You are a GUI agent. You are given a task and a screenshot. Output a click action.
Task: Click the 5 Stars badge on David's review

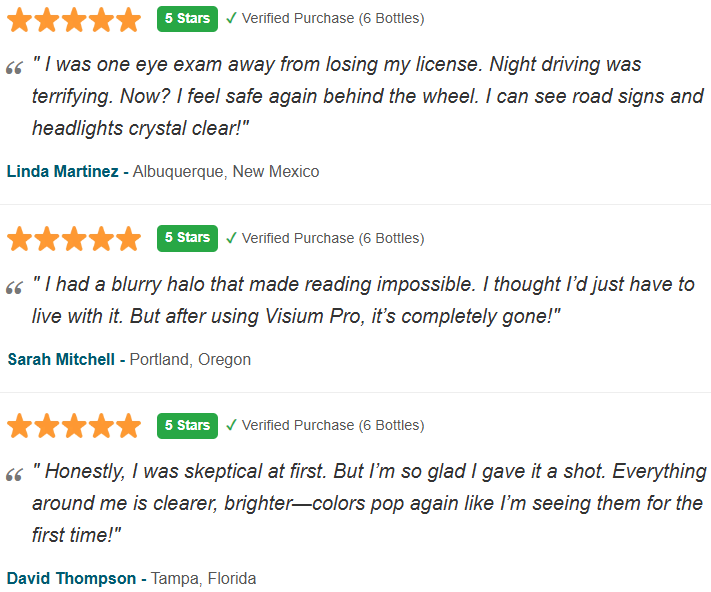pos(187,425)
